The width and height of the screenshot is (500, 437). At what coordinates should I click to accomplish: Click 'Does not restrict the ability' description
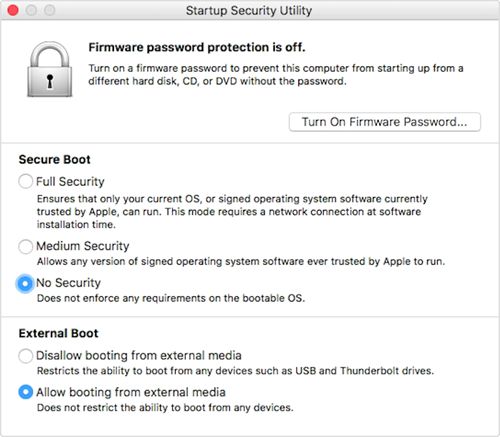click(x=165, y=407)
